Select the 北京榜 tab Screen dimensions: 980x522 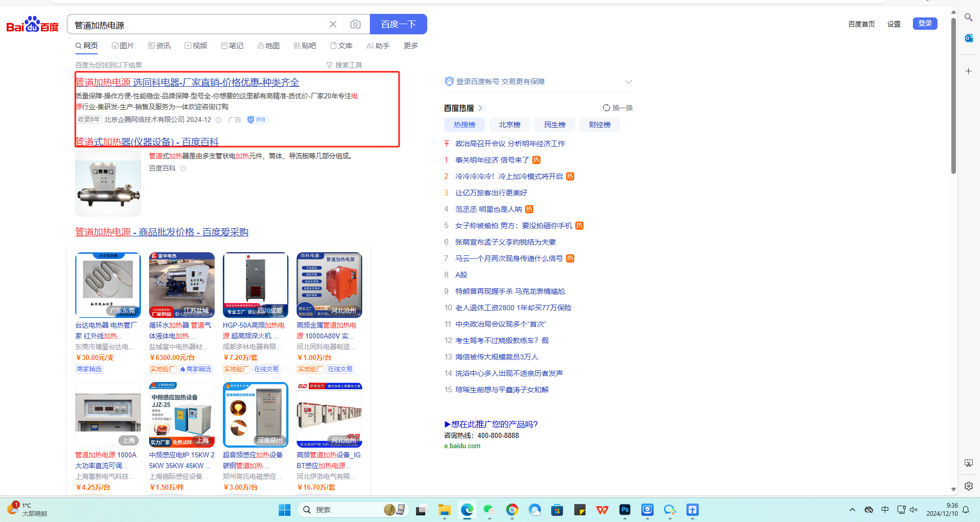(x=510, y=125)
